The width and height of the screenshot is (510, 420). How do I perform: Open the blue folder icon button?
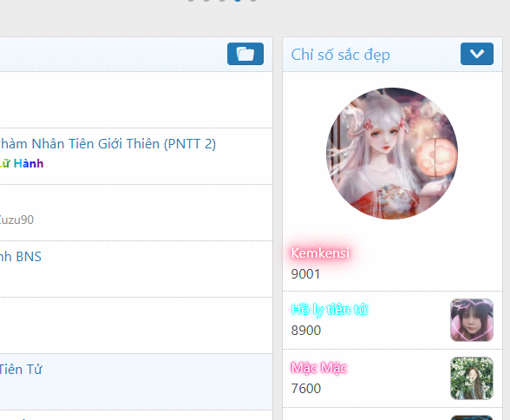coord(245,54)
